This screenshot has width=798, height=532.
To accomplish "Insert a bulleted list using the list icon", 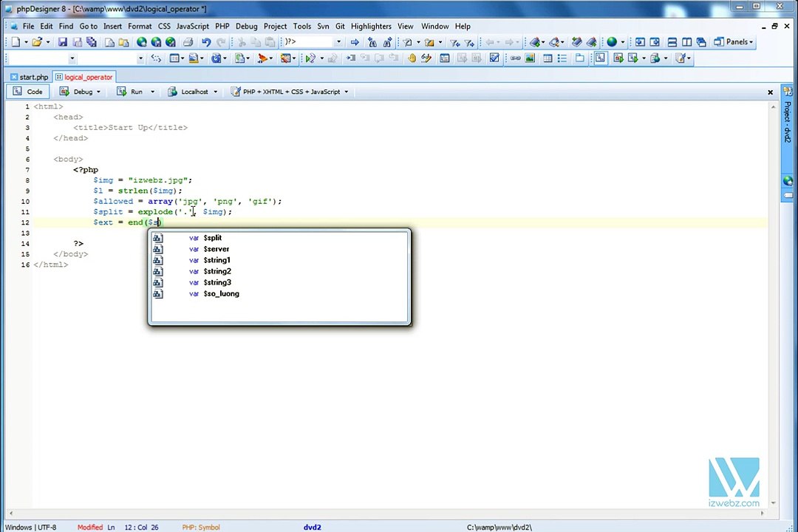I will click(562, 58).
